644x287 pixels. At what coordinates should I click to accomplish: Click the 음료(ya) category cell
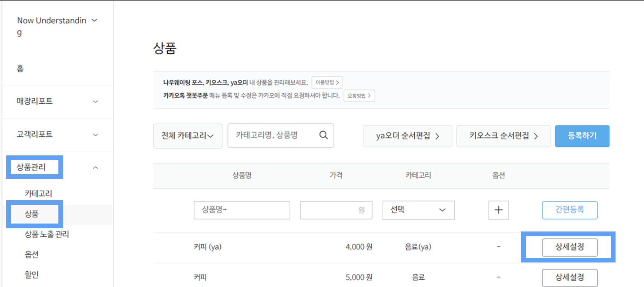tap(418, 247)
